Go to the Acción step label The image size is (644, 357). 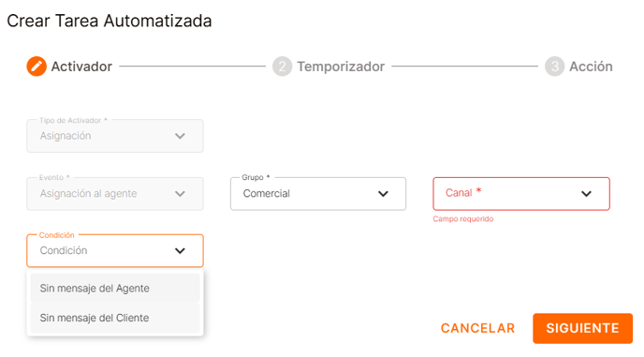(591, 67)
